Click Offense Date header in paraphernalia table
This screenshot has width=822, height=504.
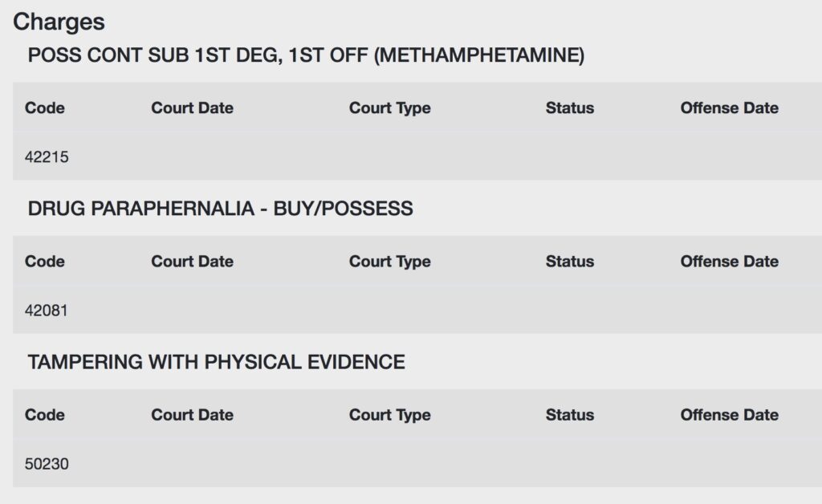point(729,262)
